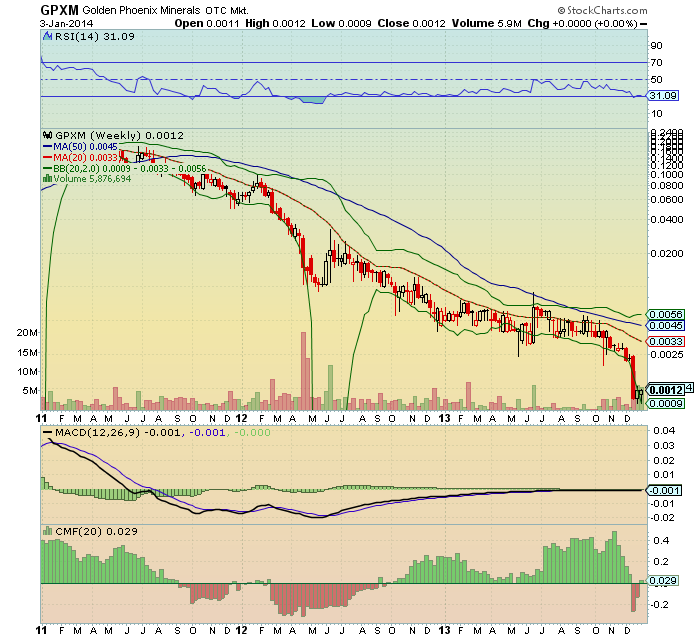Click the 0.0012 last price tag

click(665, 390)
